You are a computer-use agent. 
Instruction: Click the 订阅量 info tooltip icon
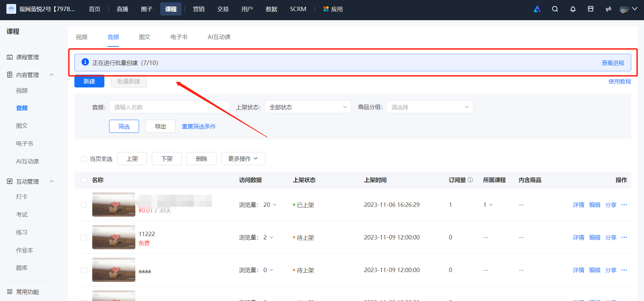tap(470, 180)
